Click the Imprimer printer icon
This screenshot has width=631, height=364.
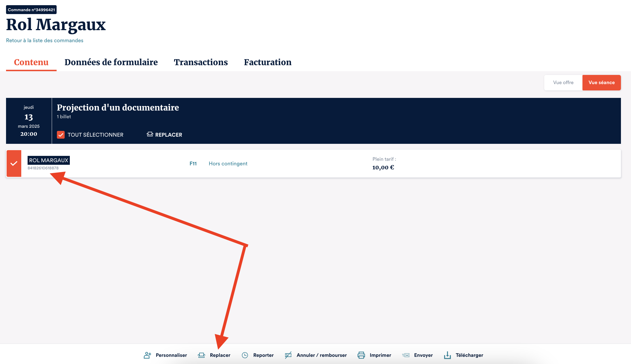[x=361, y=355]
